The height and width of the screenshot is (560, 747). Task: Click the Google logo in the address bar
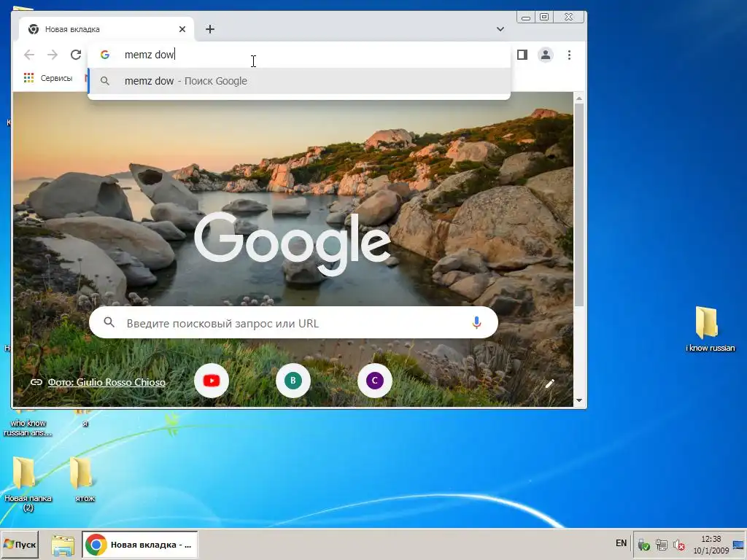coord(105,55)
